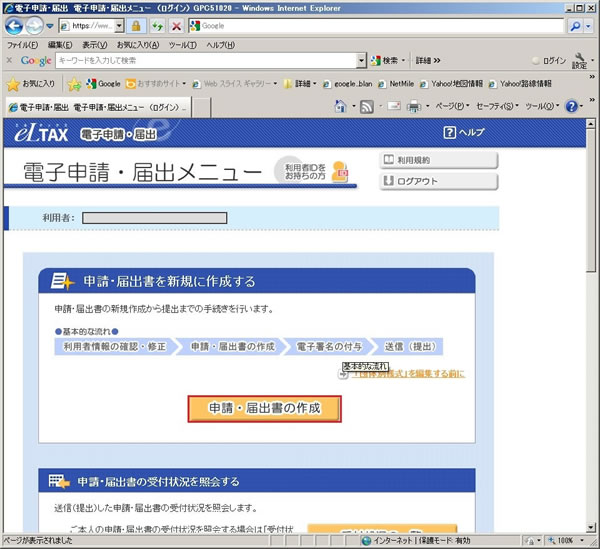Open the おすすめサイト favorites dropdown
The width and height of the screenshot is (600, 549).
(x=155, y=84)
